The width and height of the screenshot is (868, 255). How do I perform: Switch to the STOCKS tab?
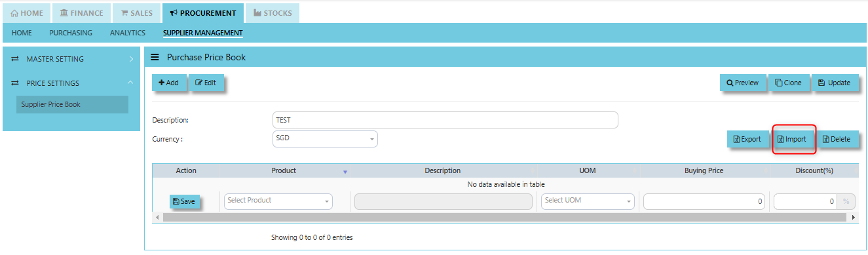click(x=273, y=13)
